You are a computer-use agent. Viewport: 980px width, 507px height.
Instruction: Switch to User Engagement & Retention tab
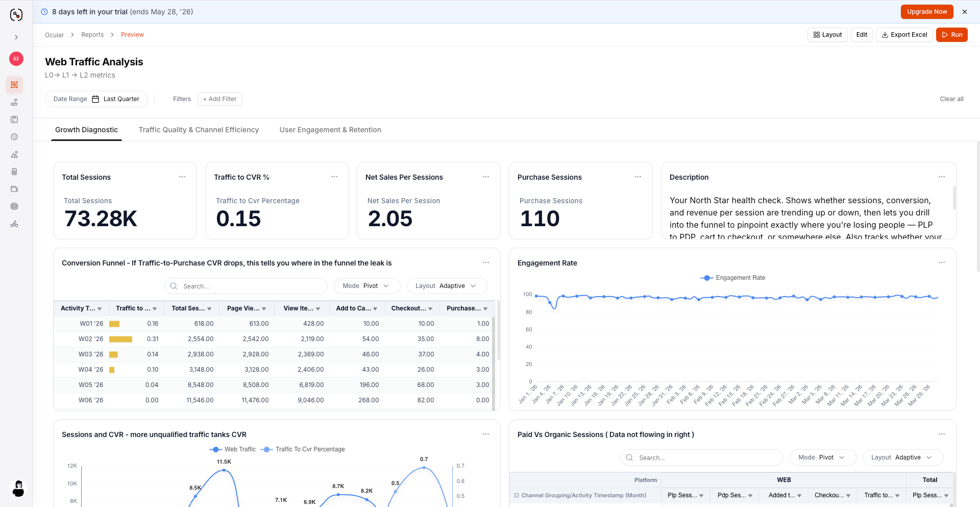pyautogui.click(x=330, y=130)
